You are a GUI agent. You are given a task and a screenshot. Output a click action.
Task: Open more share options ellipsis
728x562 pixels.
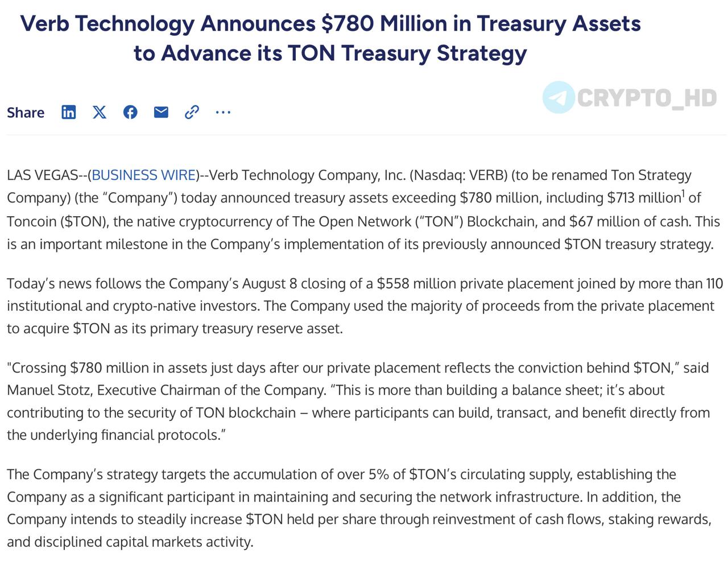click(223, 112)
